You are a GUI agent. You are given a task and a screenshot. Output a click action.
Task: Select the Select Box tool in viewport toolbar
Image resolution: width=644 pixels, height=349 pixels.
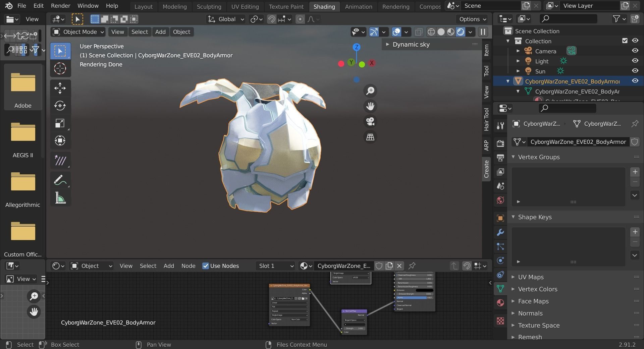point(60,51)
